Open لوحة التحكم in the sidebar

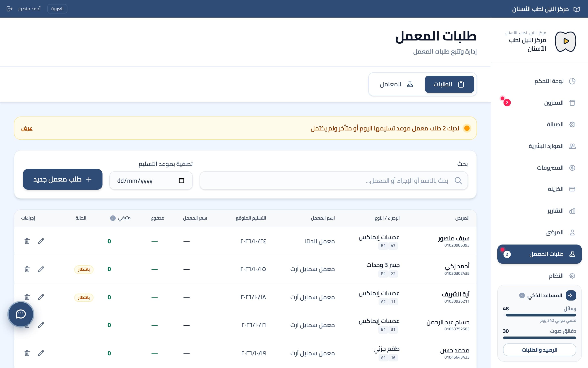pyautogui.click(x=539, y=81)
